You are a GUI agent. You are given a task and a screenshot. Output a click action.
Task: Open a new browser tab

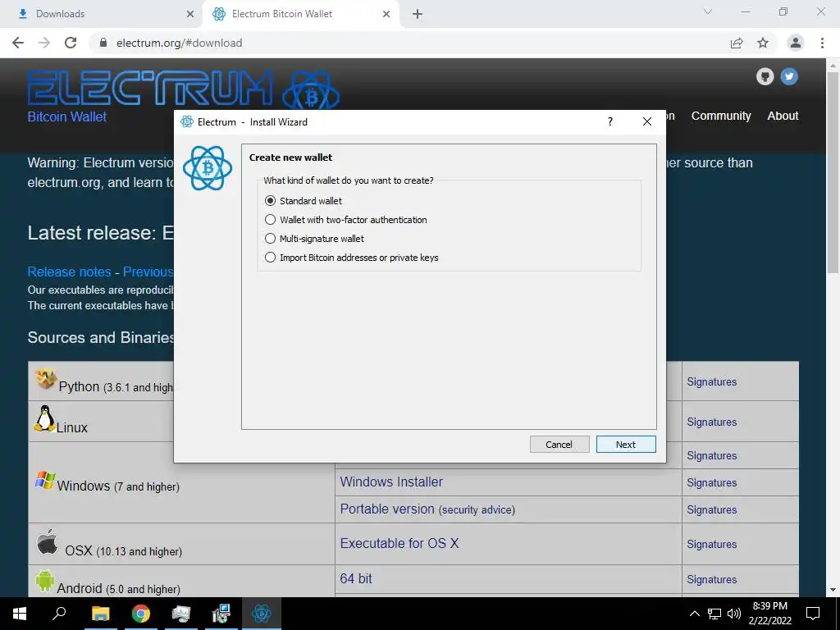click(x=418, y=14)
